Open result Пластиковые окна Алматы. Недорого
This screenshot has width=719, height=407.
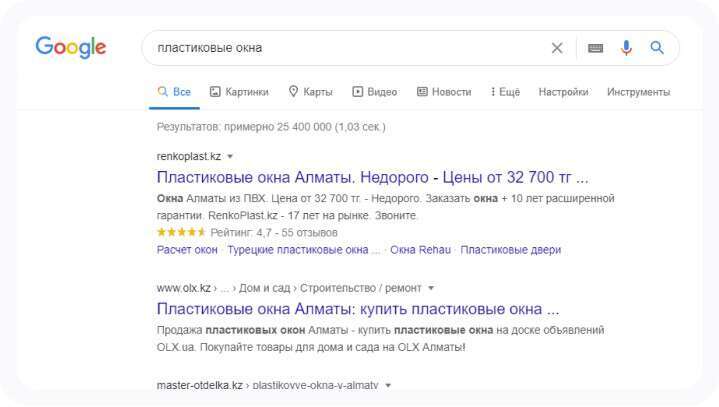pyautogui.click(x=372, y=177)
